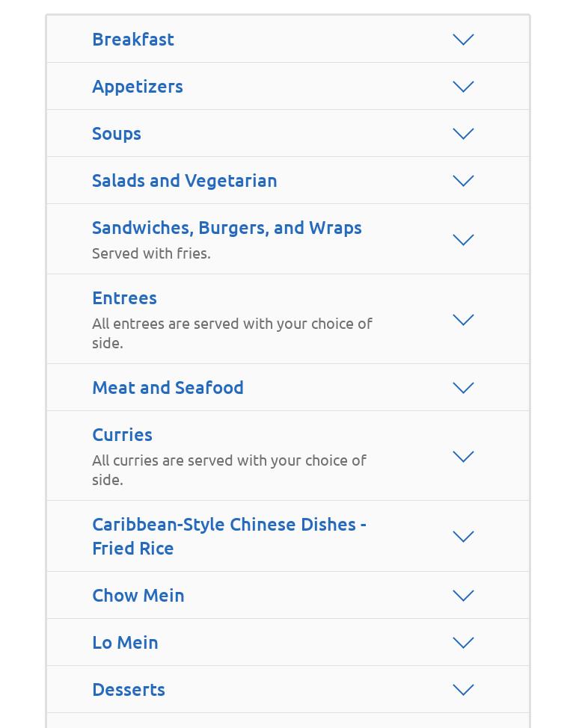This screenshot has height=728, width=576.
Task: Open the Soups menu category title
Action: click(117, 133)
